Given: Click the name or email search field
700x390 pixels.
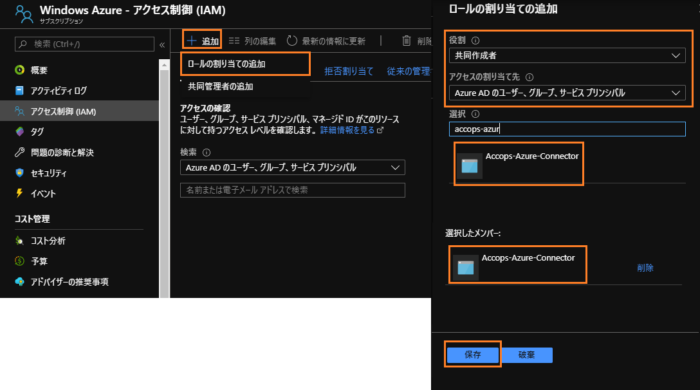Looking at the screenshot, I should [292, 190].
